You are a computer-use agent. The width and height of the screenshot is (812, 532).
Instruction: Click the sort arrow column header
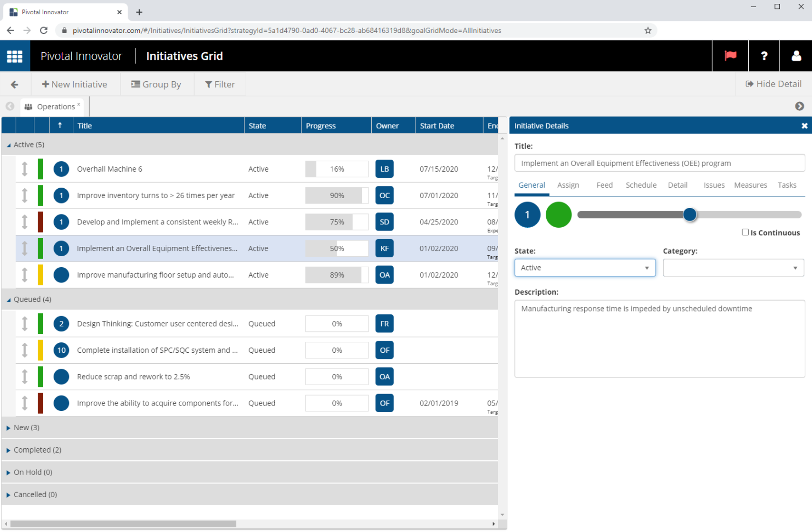click(x=60, y=126)
